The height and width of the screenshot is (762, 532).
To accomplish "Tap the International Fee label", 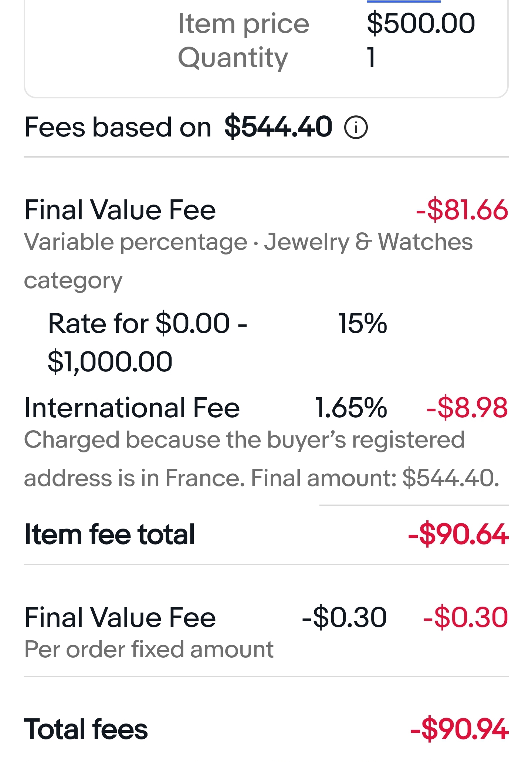I will 132,408.
